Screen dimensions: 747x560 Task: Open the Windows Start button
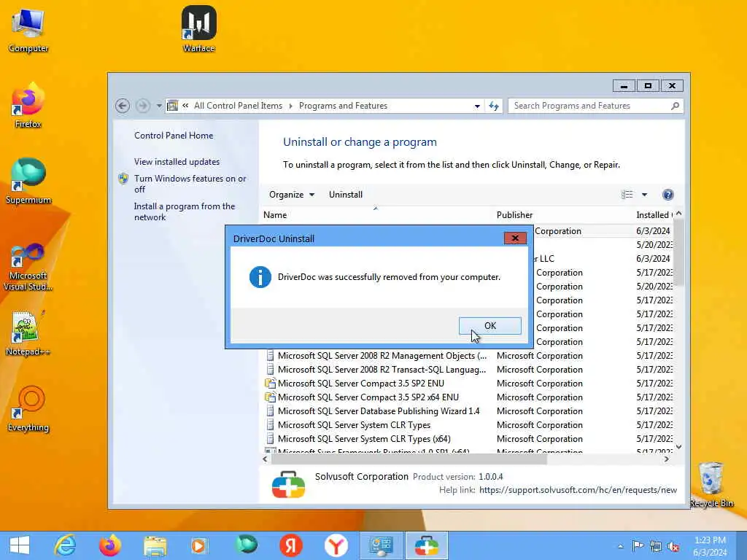[x=20, y=545]
